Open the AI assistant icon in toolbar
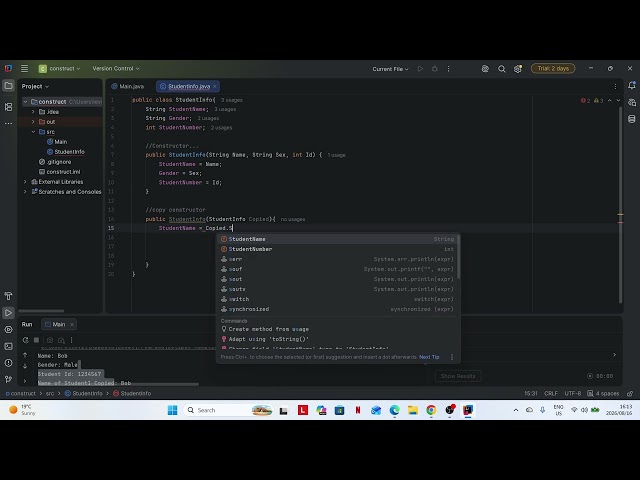This screenshot has height=480, width=640. click(485, 69)
